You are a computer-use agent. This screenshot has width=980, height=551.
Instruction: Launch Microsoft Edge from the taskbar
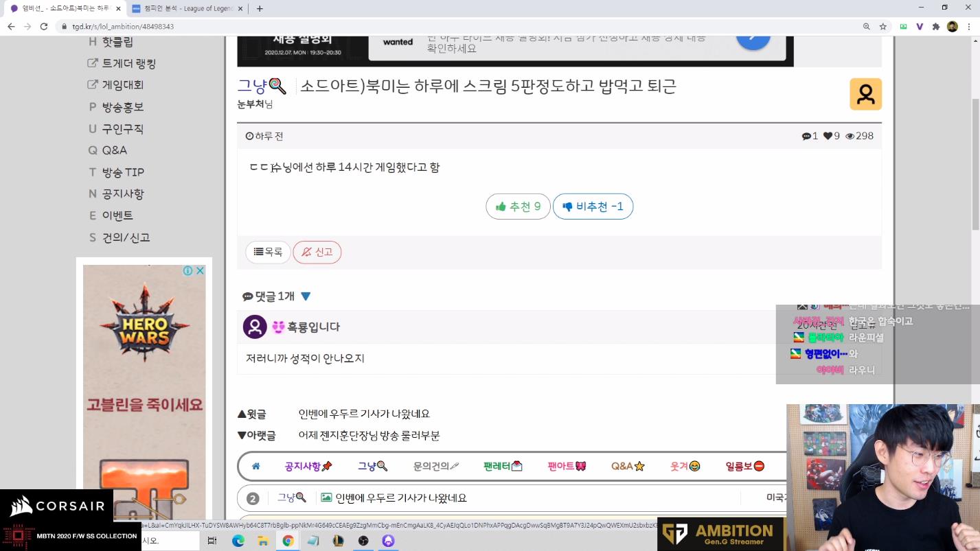(238, 541)
